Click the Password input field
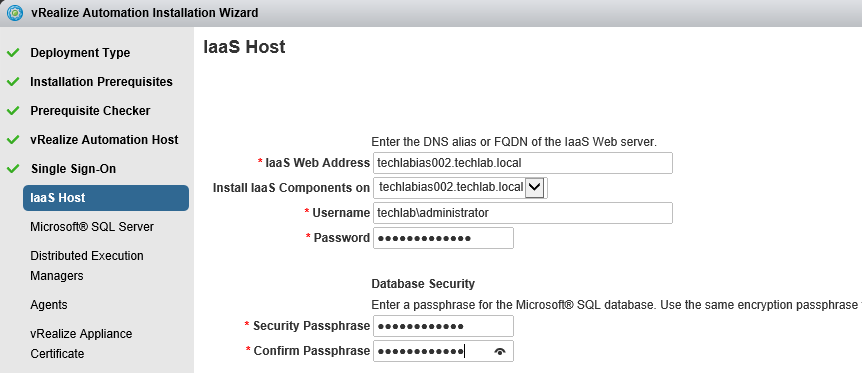 [443, 238]
